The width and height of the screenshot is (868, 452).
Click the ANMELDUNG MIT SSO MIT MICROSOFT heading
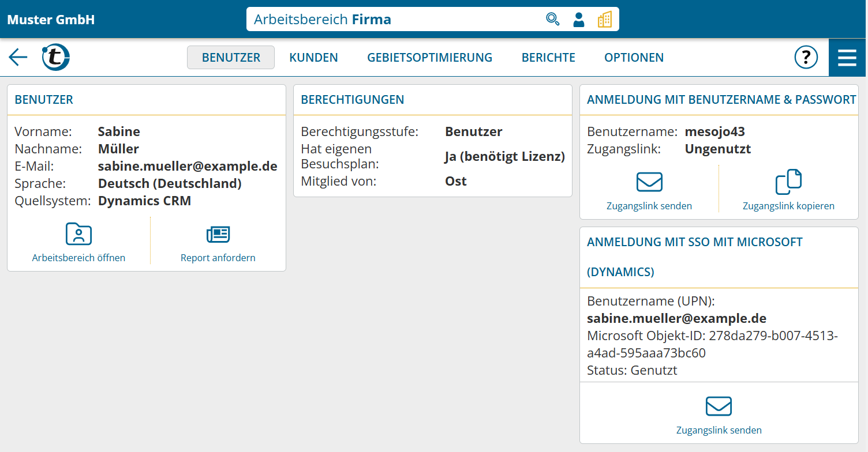(x=695, y=257)
